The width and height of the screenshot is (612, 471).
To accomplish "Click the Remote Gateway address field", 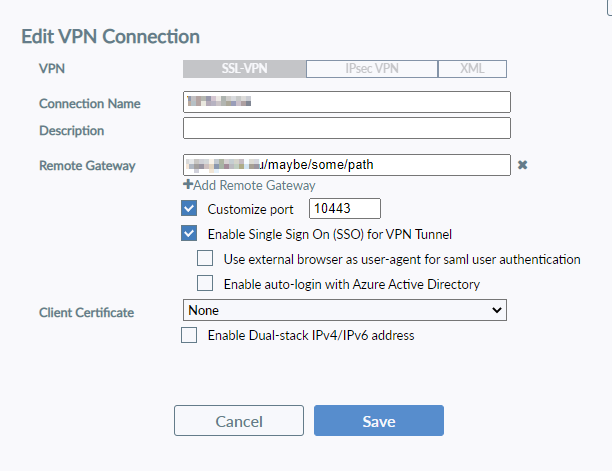I will coord(346,165).
